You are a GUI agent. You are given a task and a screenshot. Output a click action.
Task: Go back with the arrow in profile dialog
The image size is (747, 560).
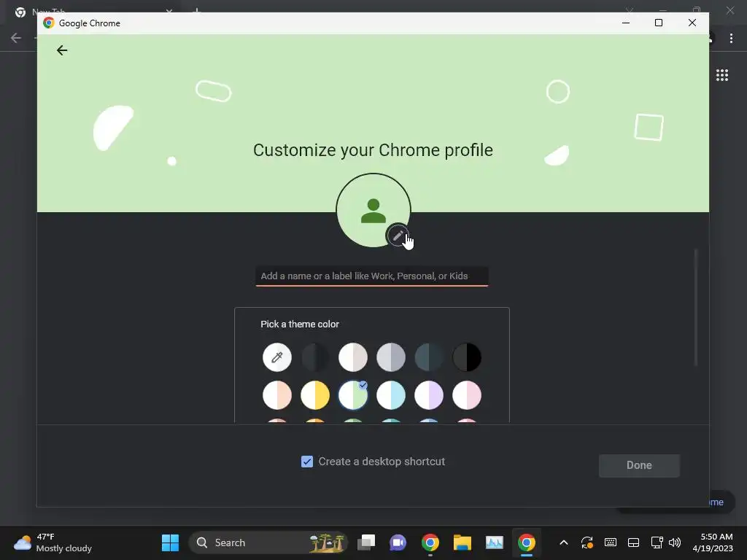pos(62,50)
